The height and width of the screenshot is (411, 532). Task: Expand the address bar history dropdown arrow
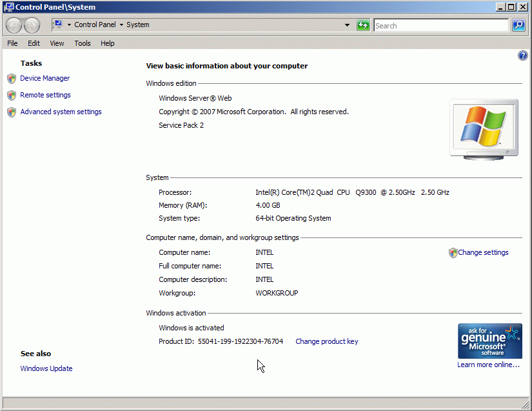(347, 25)
